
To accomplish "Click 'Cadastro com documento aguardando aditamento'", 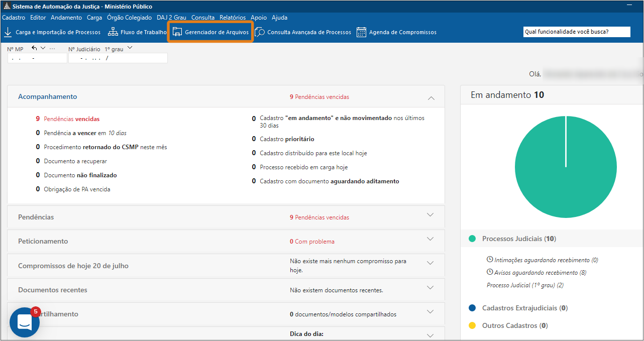I will click(326, 181).
